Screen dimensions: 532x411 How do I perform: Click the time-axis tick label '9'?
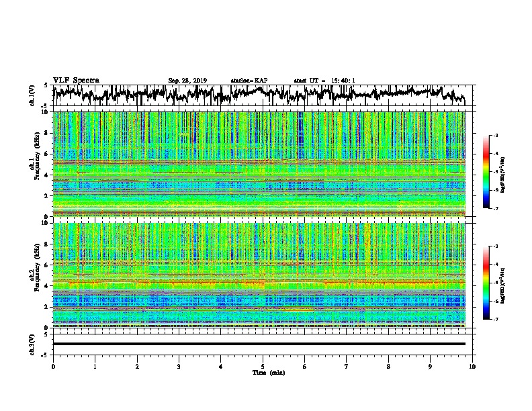430,367
